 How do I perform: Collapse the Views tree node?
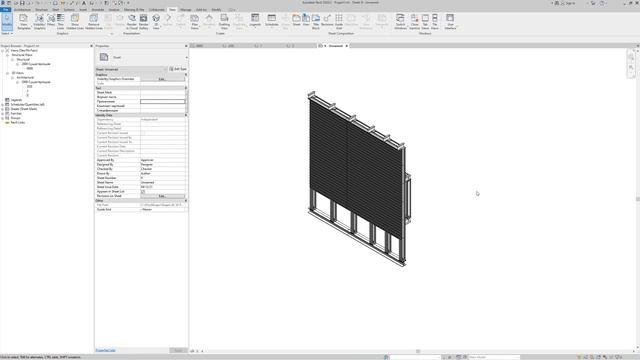(x=2, y=51)
